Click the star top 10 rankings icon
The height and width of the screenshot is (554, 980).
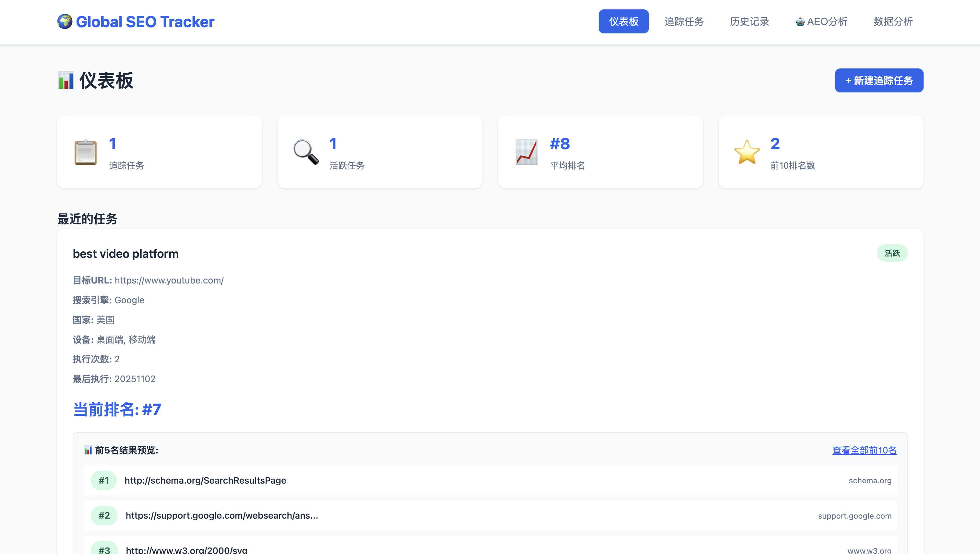tap(747, 152)
